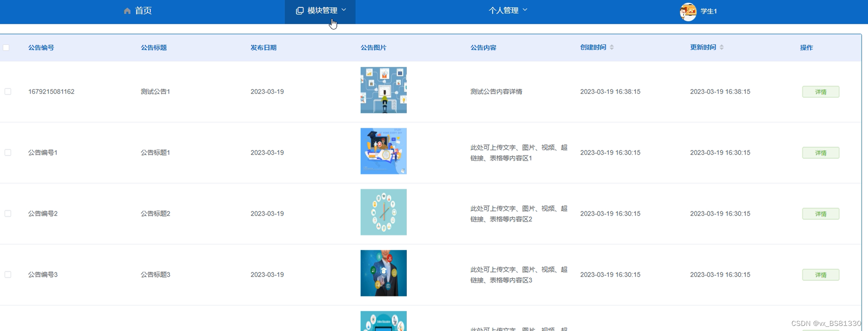
Task: Check the 公告编号3 row checkbox
Action: tap(8, 274)
